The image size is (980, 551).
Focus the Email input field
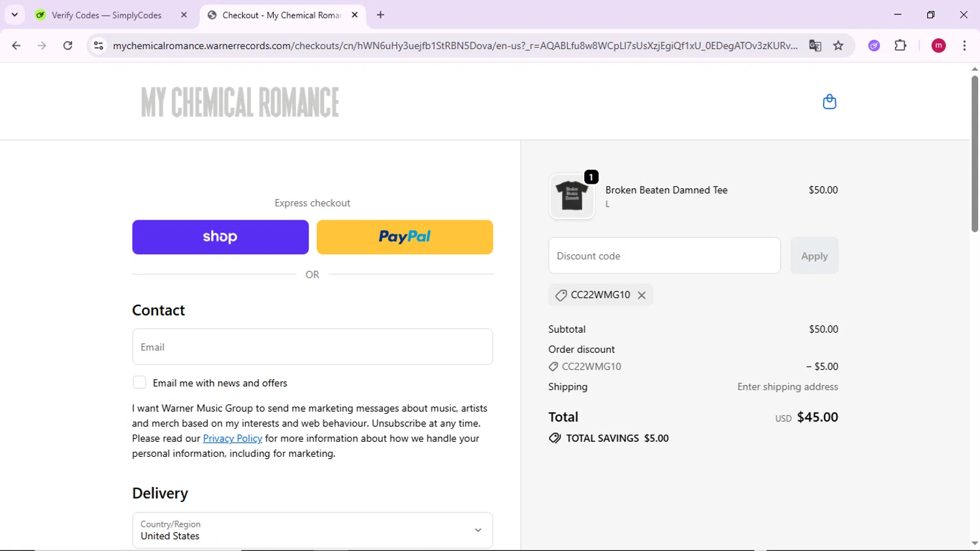(x=312, y=347)
